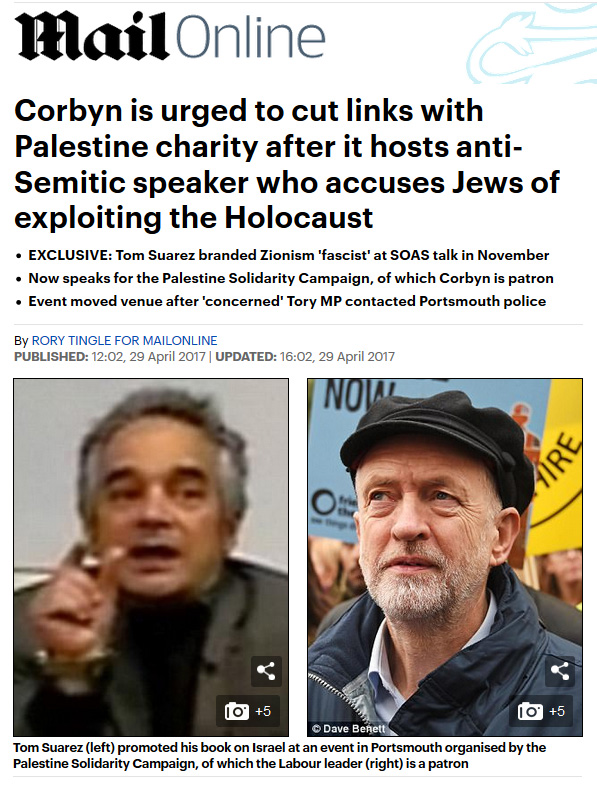Click the EXCLUSIVE SOAS talk bullet point
The height and width of the screenshot is (785, 597).
[288, 255]
